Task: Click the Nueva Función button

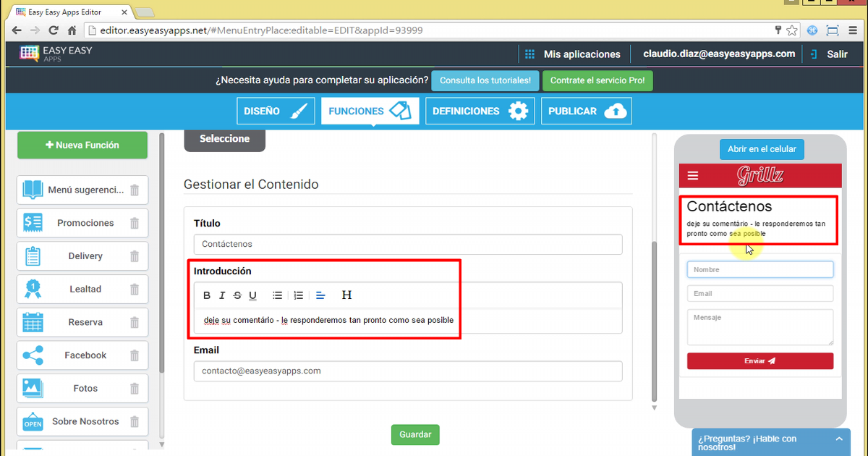Action: point(82,145)
